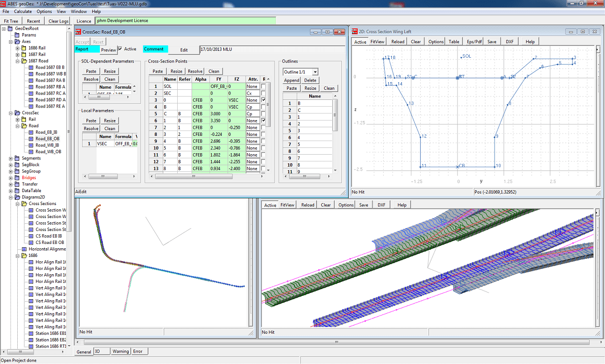The image size is (605, 364).
Task: Uncheck the checkbox in cross-section row 3
Action: tap(263, 100)
